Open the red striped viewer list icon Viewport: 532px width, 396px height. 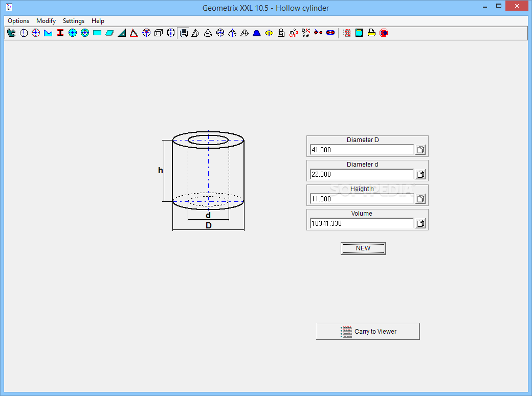click(347, 33)
